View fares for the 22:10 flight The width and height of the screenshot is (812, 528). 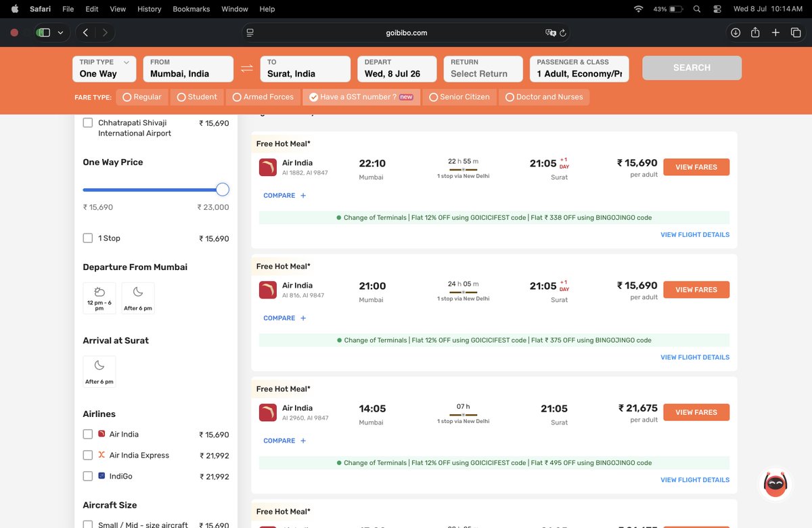pos(696,167)
